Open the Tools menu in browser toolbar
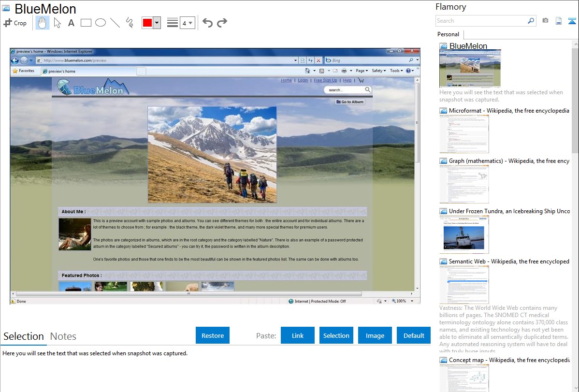This screenshot has height=392, width=579. coord(396,71)
